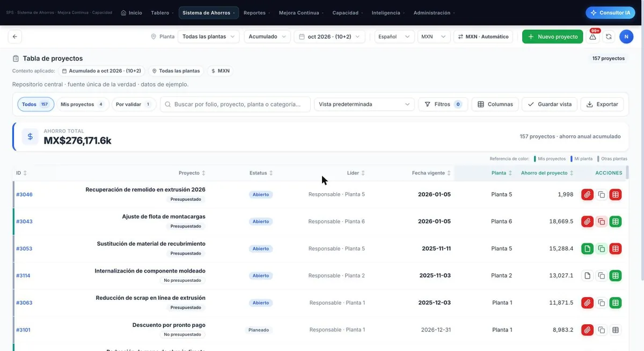Open project link #3114
644x351 pixels.
pos(23,275)
